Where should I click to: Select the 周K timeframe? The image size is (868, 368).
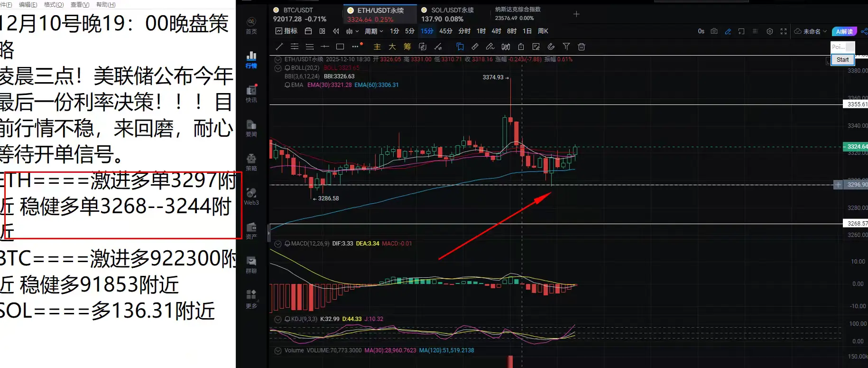[x=543, y=31]
